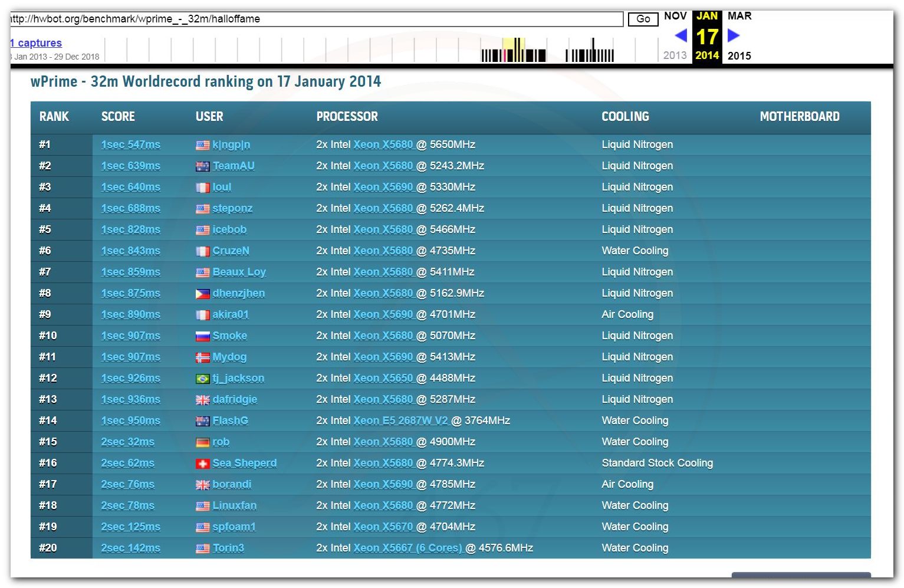
Task: Click the flag icon next to TeamAU
Action: point(202,166)
